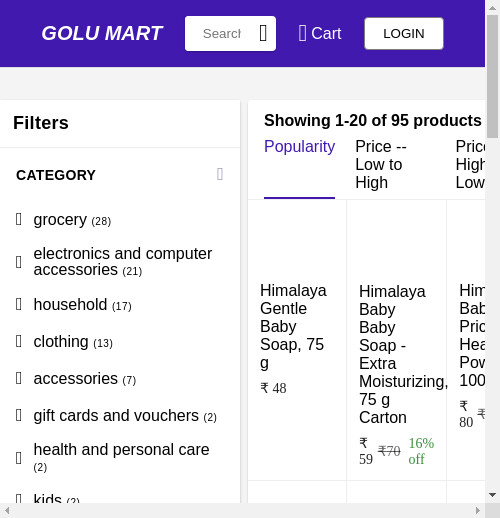The width and height of the screenshot is (500, 518).
Task: Click the struck-through ₹70 price
Action: pos(389,451)
